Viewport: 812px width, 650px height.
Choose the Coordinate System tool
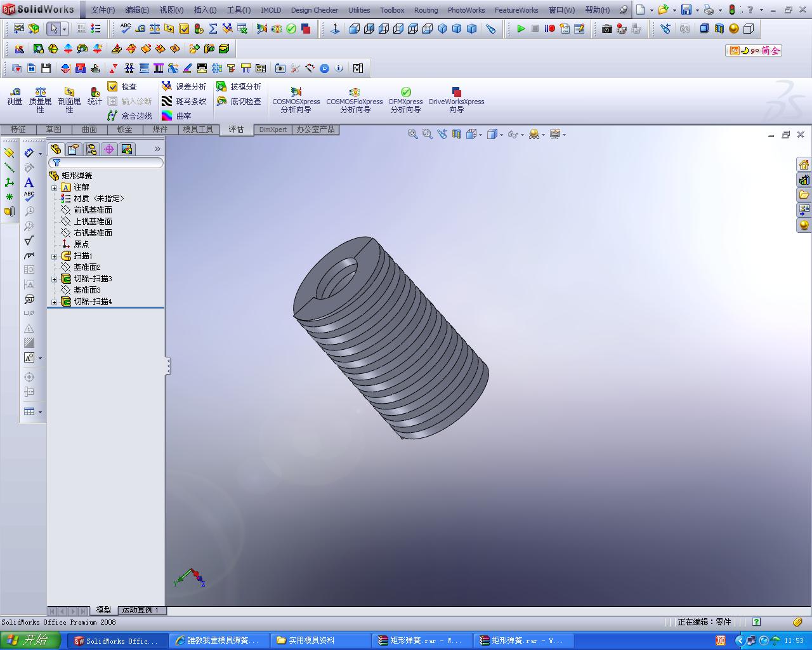click(10, 182)
